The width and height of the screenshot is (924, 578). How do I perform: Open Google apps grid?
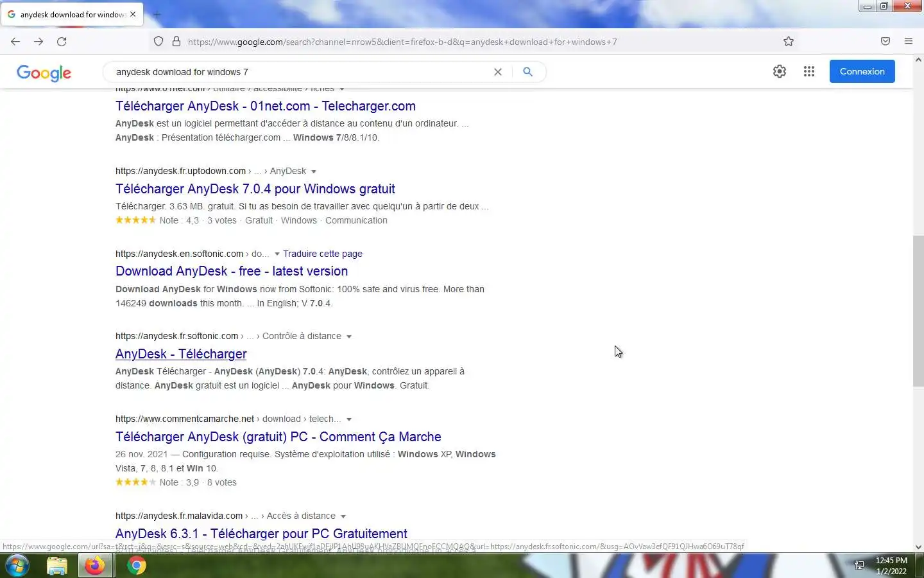(x=809, y=71)
